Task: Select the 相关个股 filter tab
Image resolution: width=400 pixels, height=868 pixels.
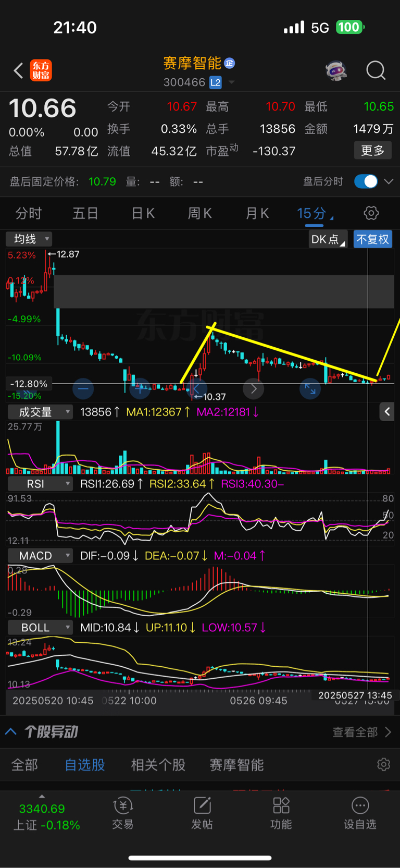Action: (158, 765)
